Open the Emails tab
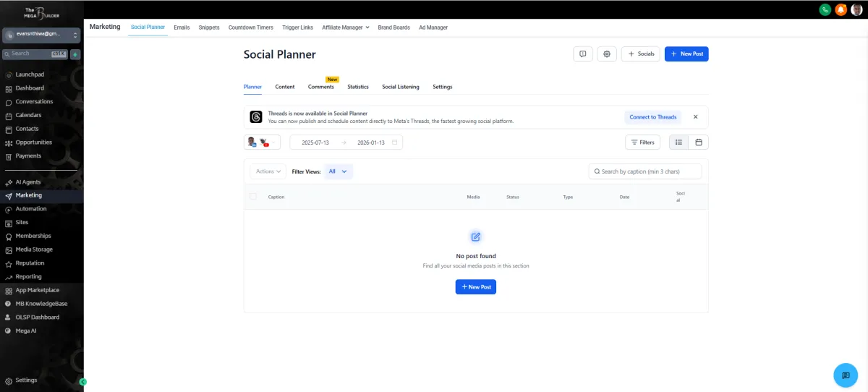This screenshot has height=392, width=868. point(182,27)
